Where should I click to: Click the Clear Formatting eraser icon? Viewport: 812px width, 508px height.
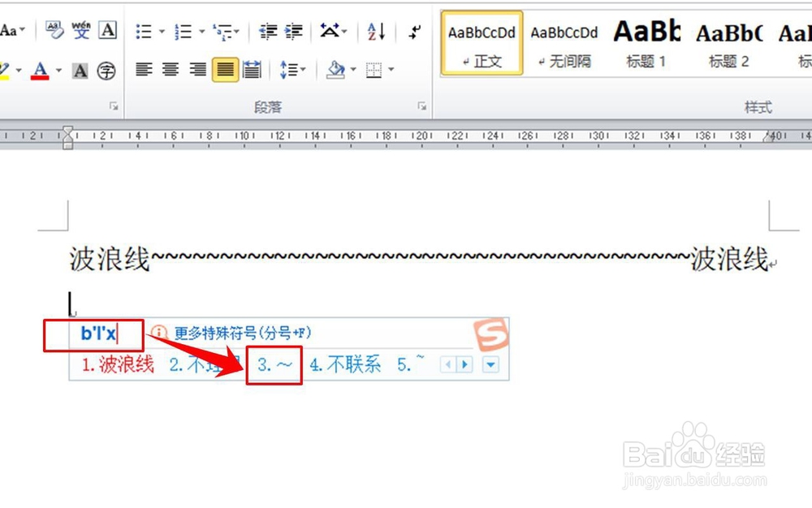54,31
